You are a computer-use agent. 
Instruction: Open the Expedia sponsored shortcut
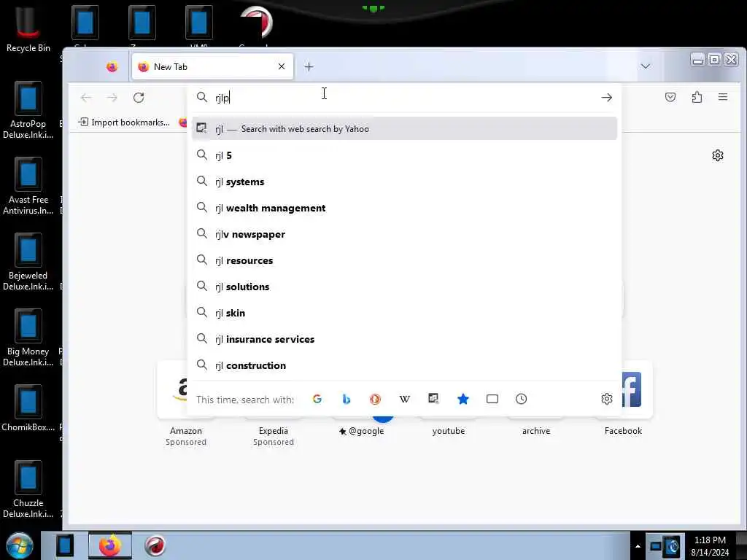(274, 431)
